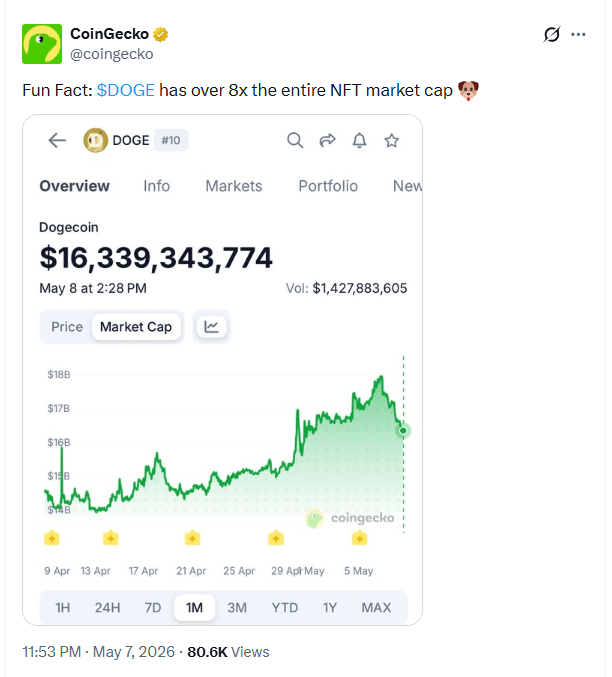The height and width of the screenshot is (677, 612).
Task: Switch the chart to Price
Action: [x=67, y=327]
